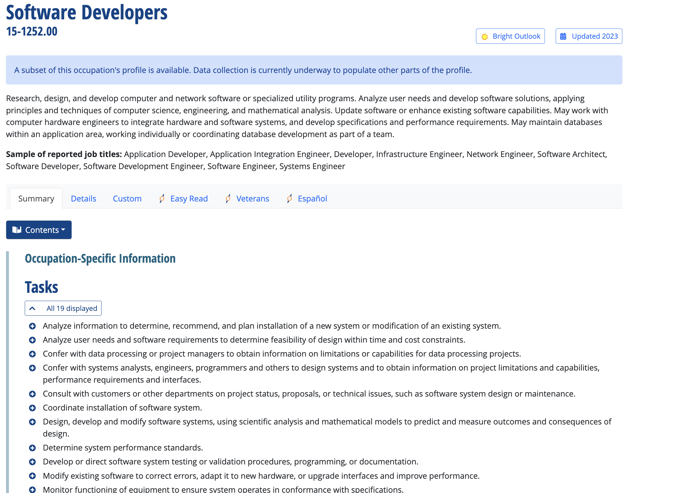
Task: Click the Bright Outlook sun icon
Action: [484, 37]
